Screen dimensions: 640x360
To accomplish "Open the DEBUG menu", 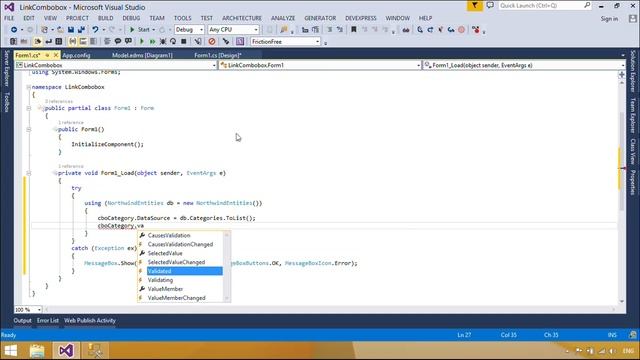I will (x=131, y=18).
